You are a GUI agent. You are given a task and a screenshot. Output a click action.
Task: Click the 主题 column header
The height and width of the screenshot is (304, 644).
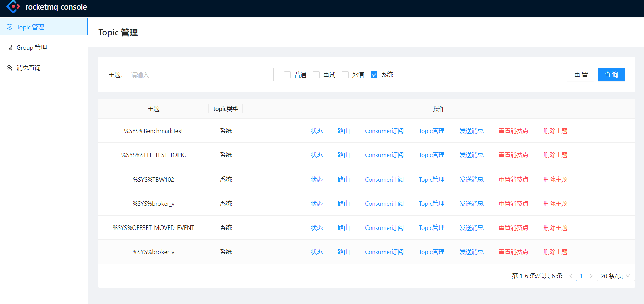click(x=154, y=109)
